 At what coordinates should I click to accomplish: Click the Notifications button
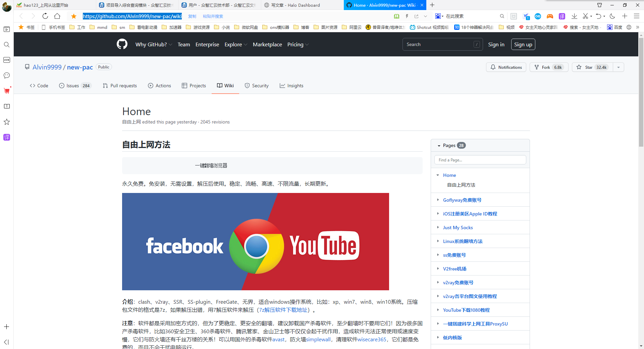click(506, 67)
